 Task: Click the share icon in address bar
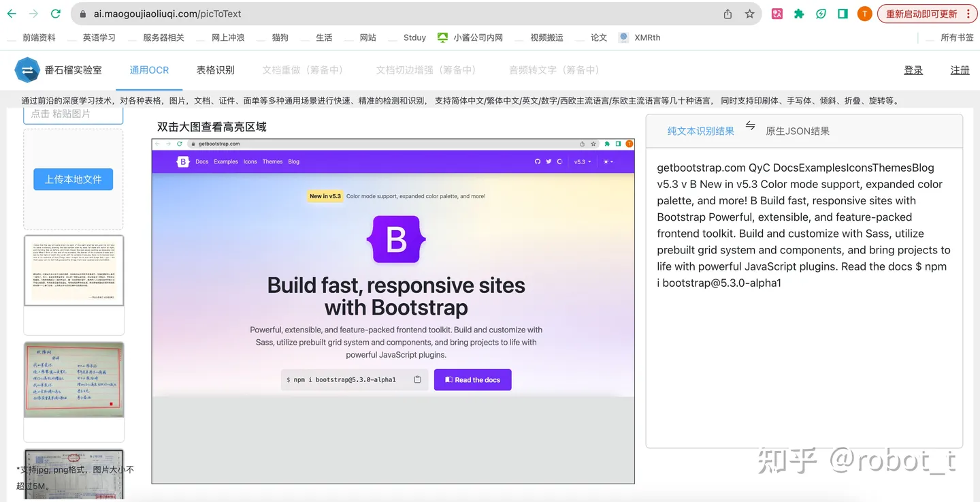728,14
